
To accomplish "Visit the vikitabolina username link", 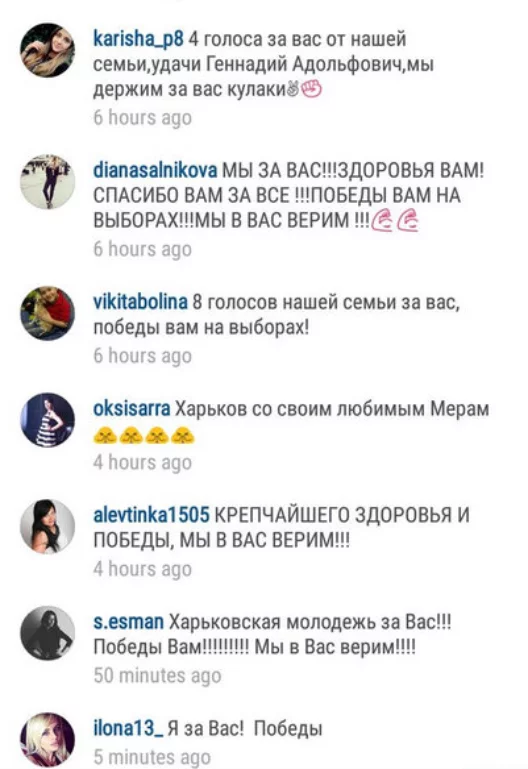I will tap(140, 302).
